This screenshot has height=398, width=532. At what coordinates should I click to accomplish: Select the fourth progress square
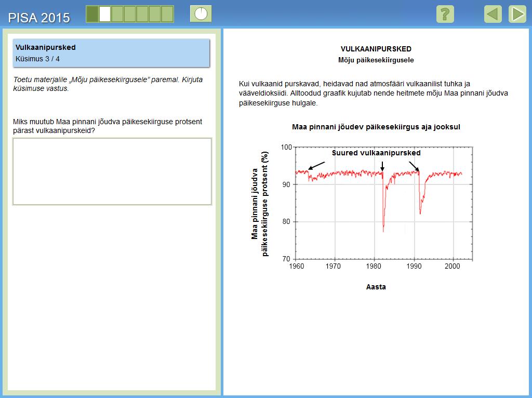[x=130, y=14]
